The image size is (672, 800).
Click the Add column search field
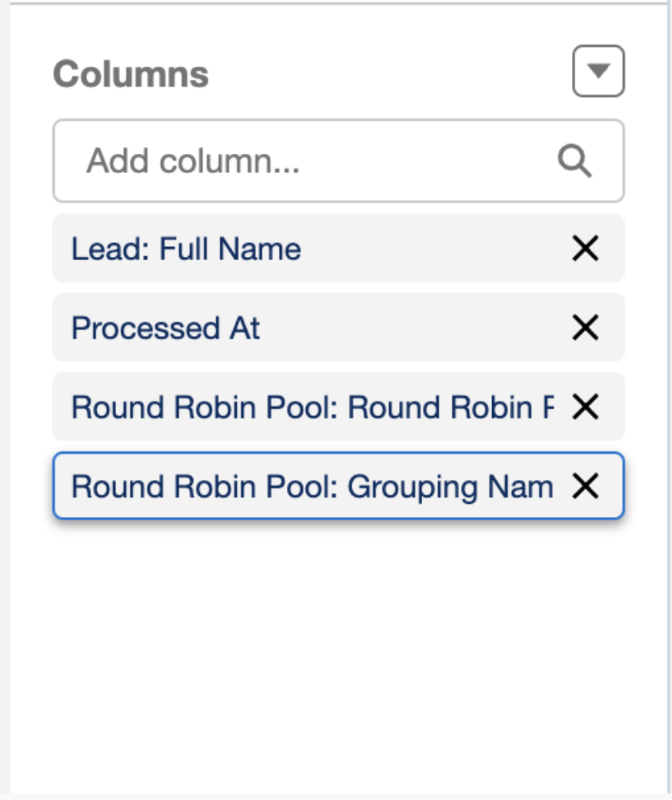[308, 162]
